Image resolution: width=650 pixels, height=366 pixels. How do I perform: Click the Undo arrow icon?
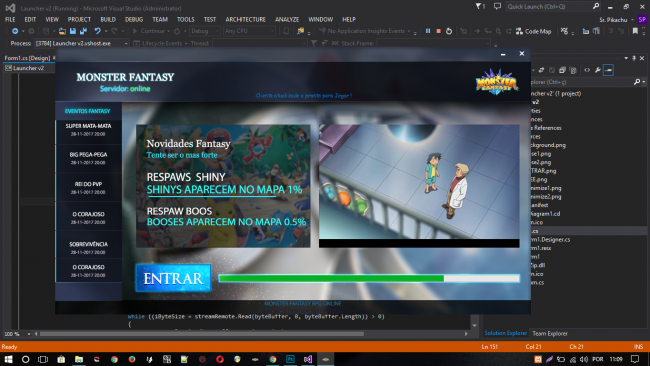97,31
